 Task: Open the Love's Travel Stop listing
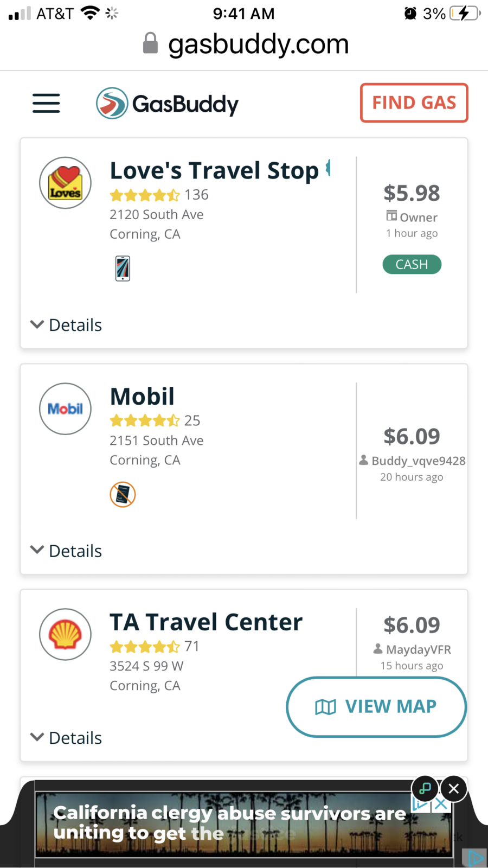coord(214,171)
